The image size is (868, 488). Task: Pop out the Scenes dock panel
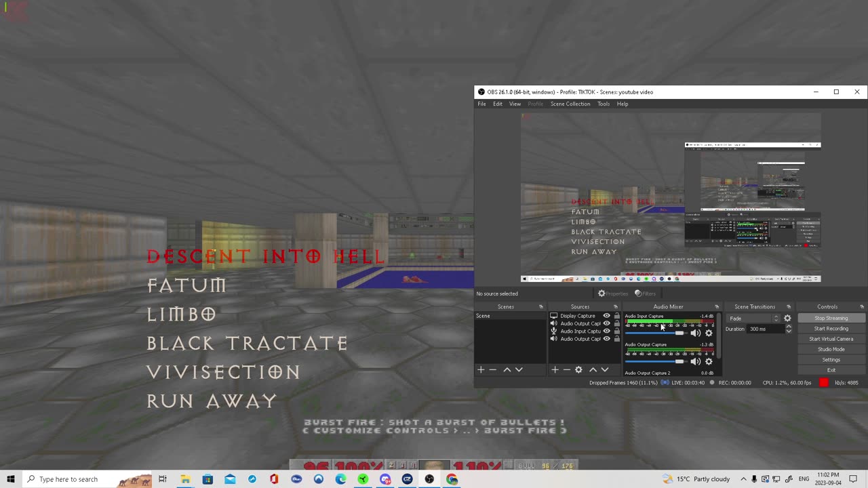[x=541, y=307]
